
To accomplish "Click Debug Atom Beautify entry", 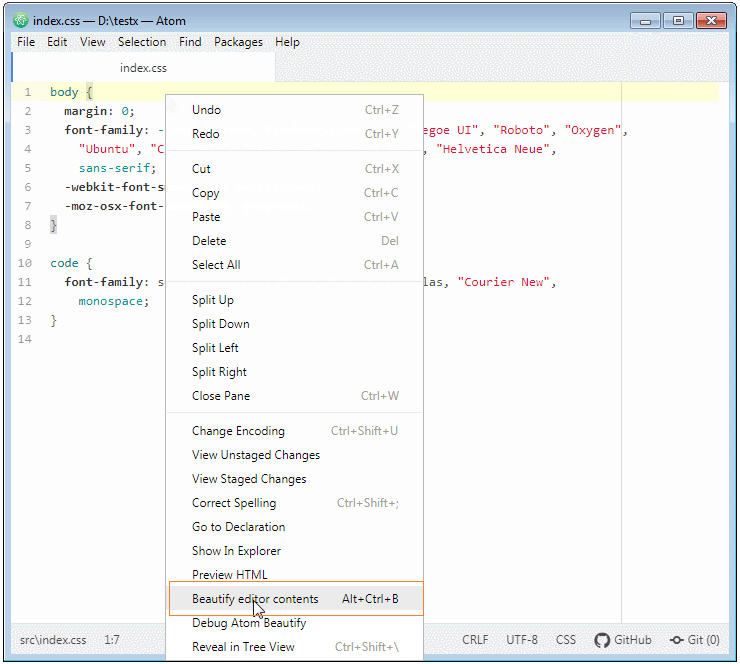I will (x=249, y=623).
